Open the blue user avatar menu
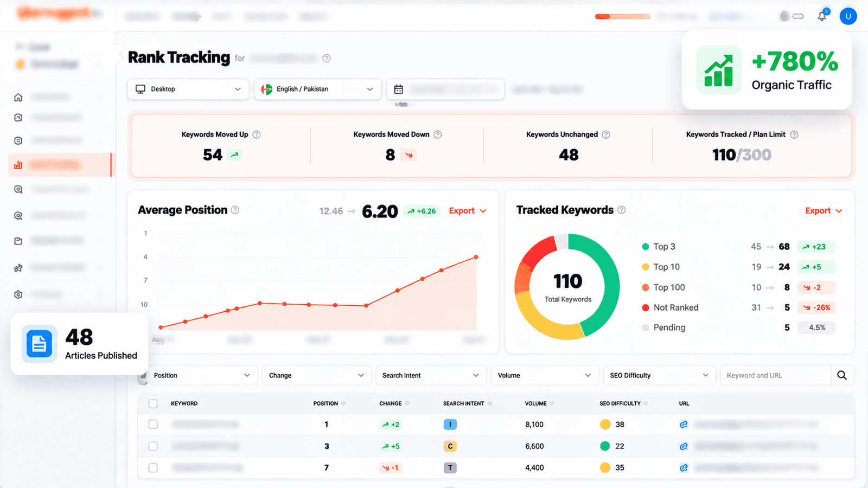 pyautogui.click(x=848, y=16)
